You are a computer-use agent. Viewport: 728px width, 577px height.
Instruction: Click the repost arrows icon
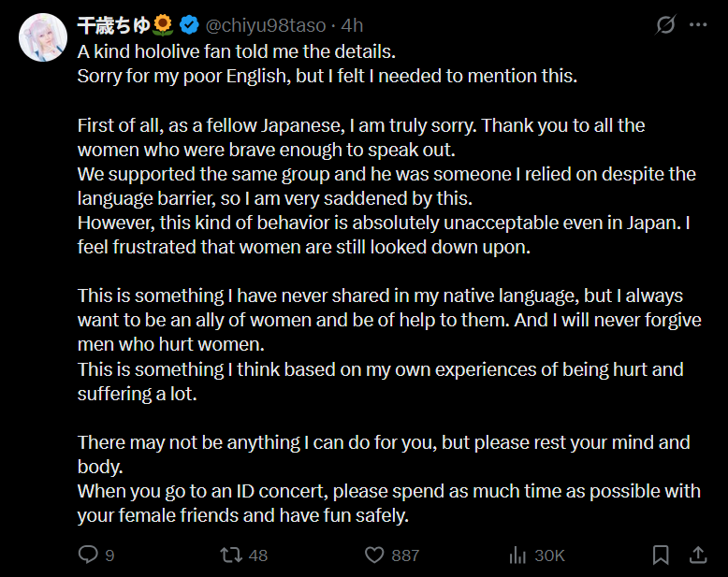click(x=229, y=555)
